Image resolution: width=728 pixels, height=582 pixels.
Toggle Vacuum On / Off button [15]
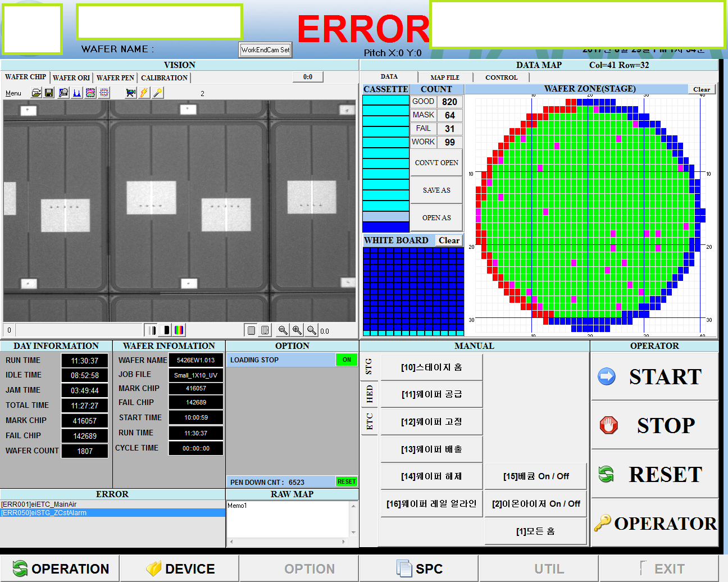click(x=536, y=476)
